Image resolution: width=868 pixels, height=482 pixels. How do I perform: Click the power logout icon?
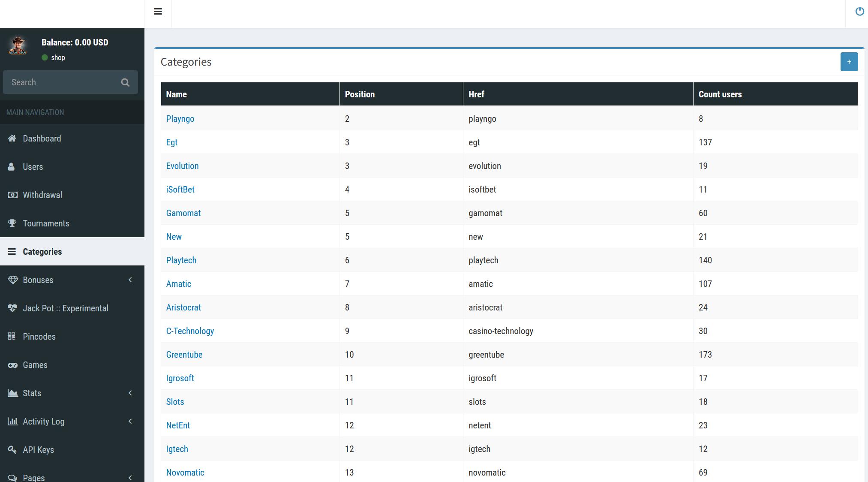859,12
